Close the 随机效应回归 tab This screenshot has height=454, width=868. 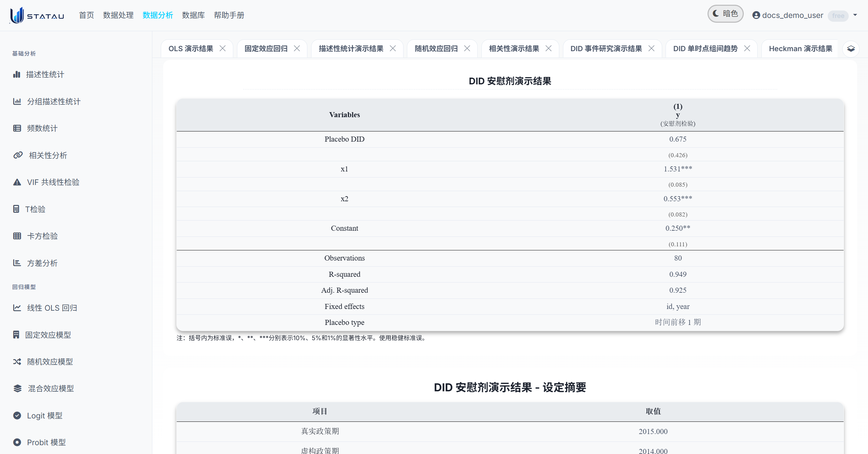[x=467, y=48]
